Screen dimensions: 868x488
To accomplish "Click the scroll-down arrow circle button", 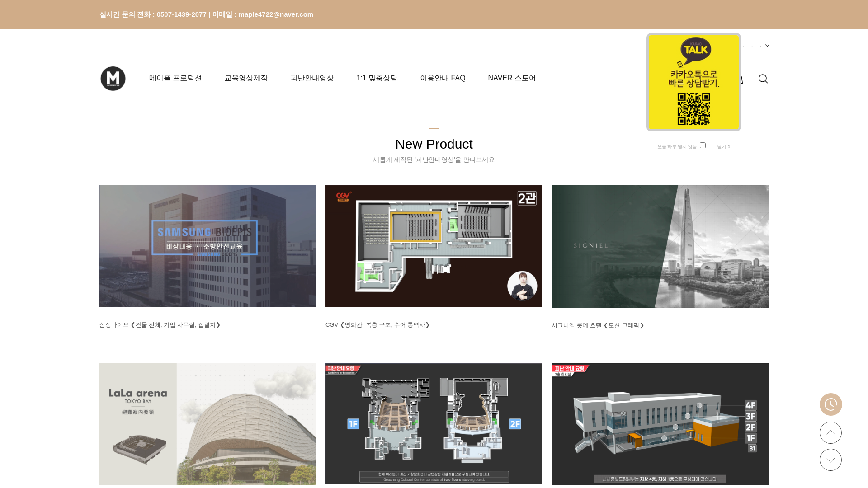I will point(831,460).
